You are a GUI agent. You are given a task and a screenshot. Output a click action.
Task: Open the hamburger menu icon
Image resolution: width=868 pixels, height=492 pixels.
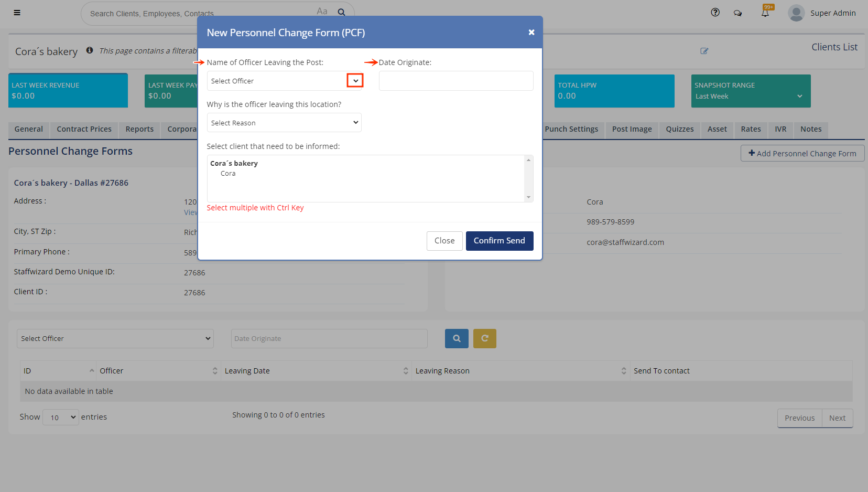click(17, 13)
